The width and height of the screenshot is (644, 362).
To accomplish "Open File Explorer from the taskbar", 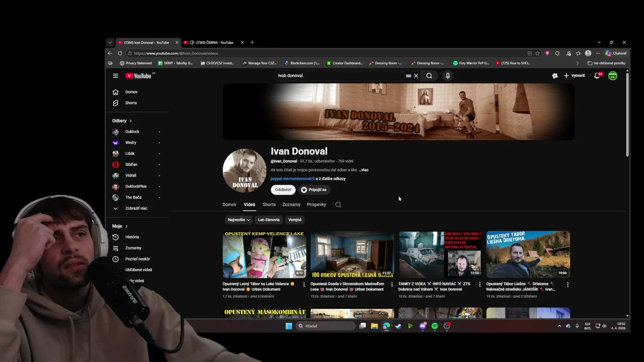I will (374, 326).
